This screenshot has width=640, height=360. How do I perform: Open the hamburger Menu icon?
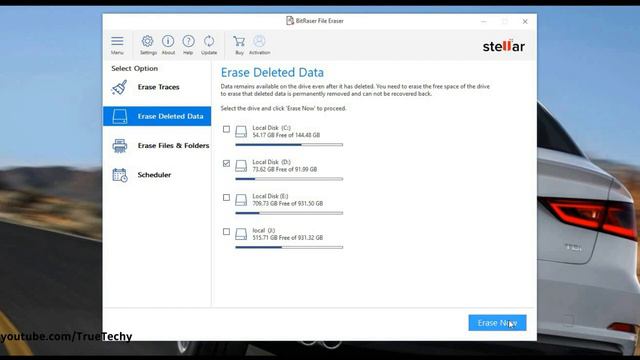tap(117, 41)
